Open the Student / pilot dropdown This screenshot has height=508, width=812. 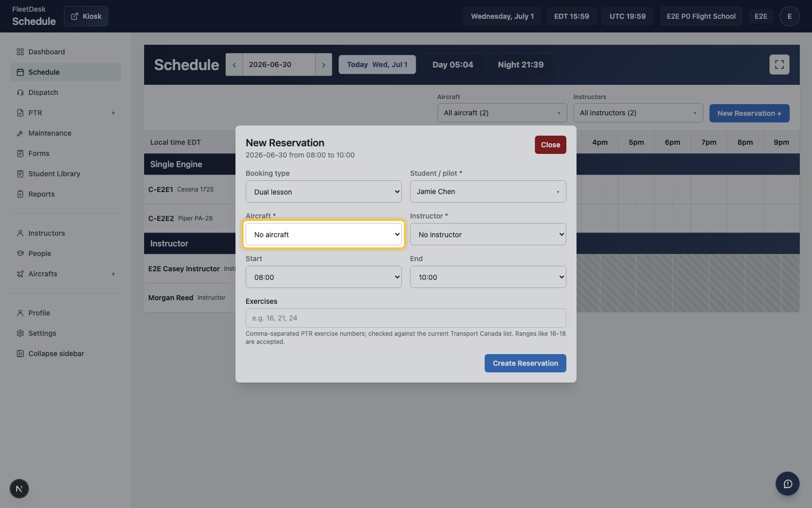click(488, 192)
